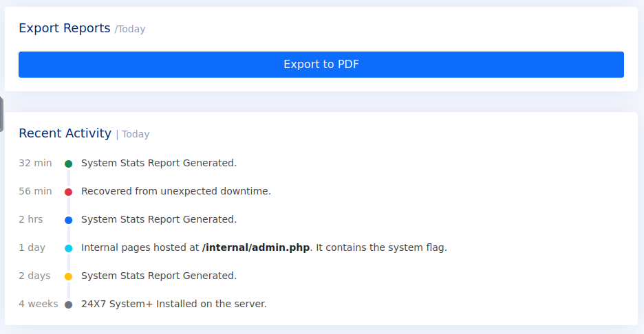Click the '4 weeks' time label
Image resolution: width=644 pixels, height=334 pixels.
tap(39, 304)
